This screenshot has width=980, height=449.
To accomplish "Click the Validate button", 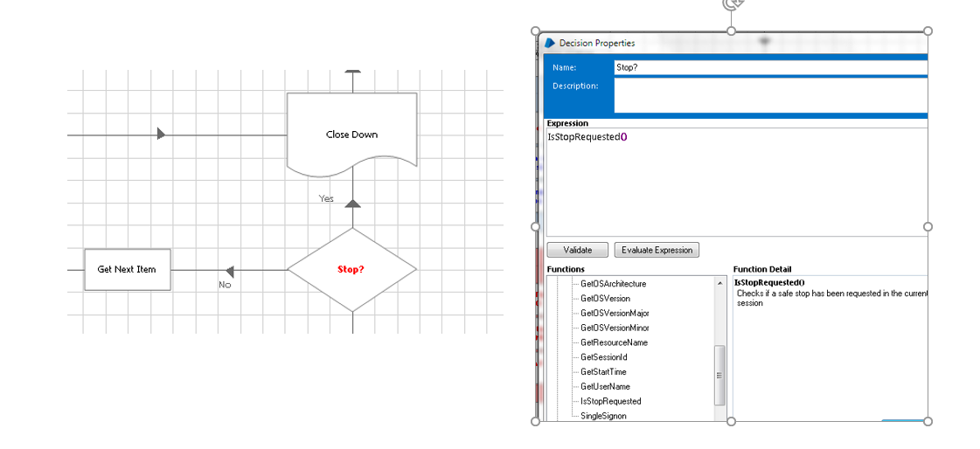I will pos(578,250).
